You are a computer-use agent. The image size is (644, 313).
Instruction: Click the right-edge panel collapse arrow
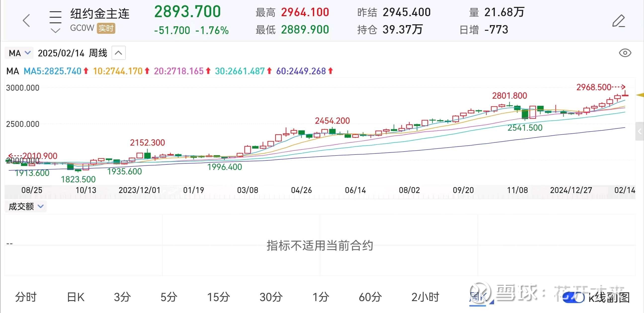(x=640, y=131)
